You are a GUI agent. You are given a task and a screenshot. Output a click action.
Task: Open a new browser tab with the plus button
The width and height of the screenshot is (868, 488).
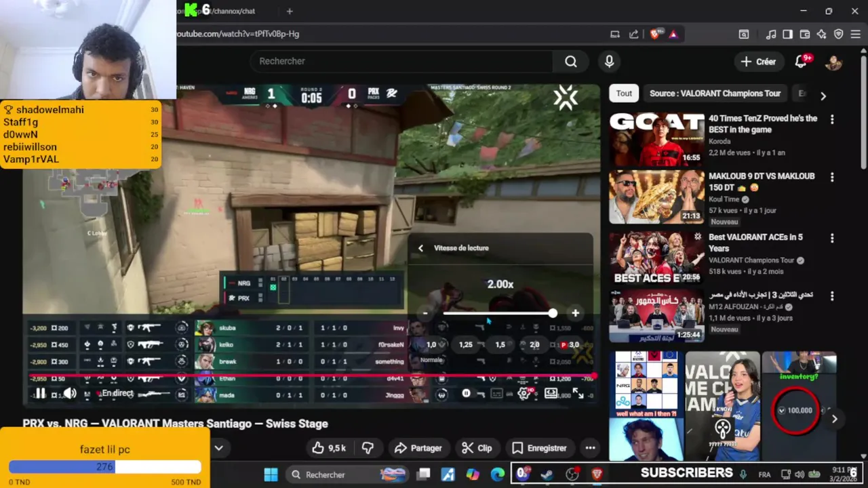(x=290, y=11)
